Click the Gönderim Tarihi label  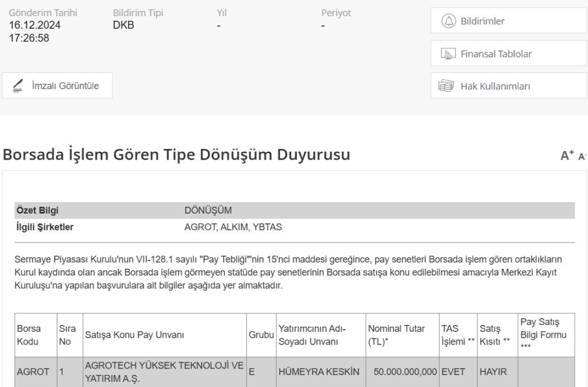pyautogui.click(x=42, y=13)
